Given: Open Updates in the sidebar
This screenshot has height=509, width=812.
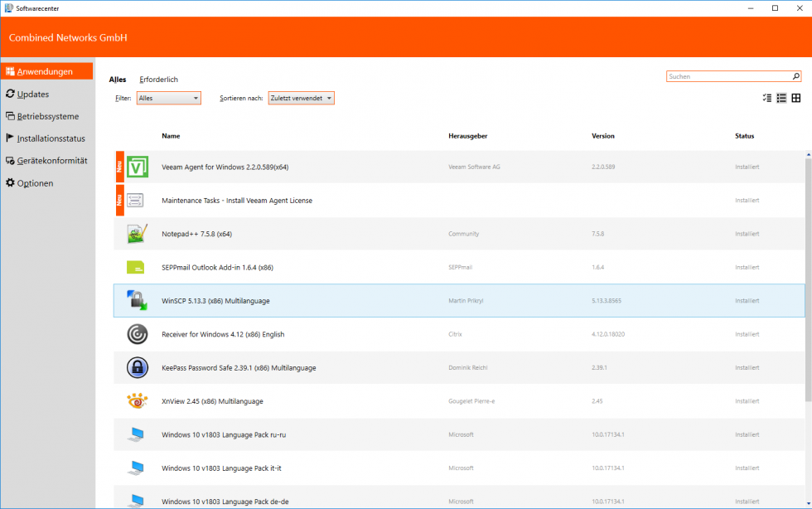Looking at the screenshot, I should click(x=32, y=94).
